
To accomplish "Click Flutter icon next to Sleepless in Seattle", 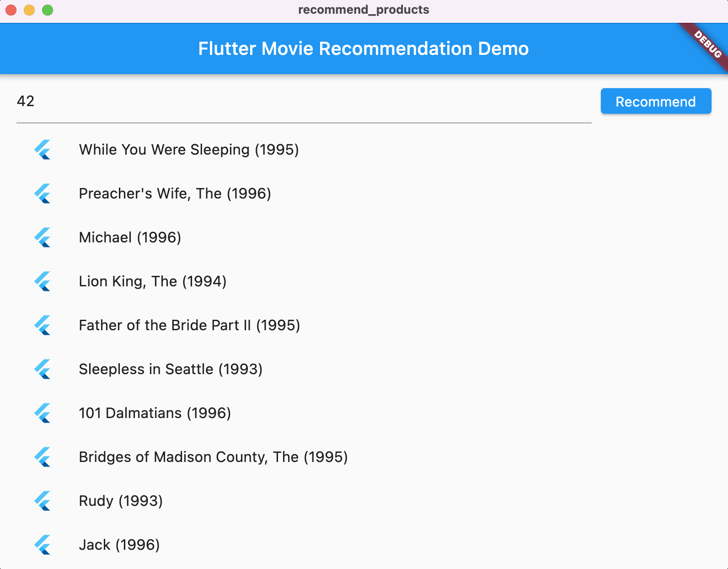I will [x=43, y=369].
